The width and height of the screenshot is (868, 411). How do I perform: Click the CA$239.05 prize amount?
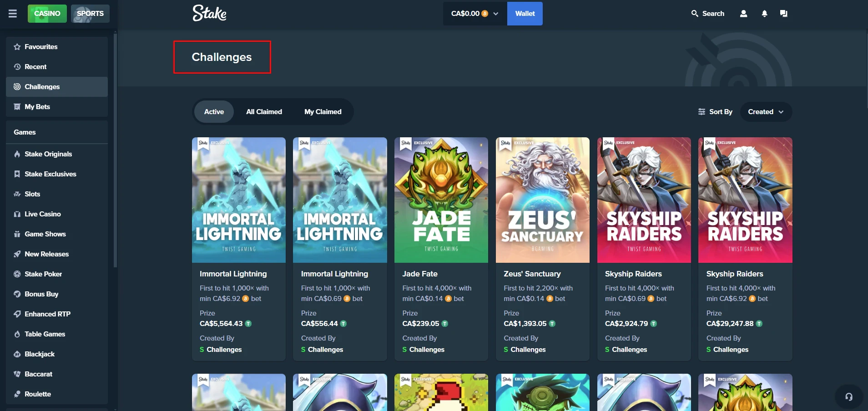point(421,324)
